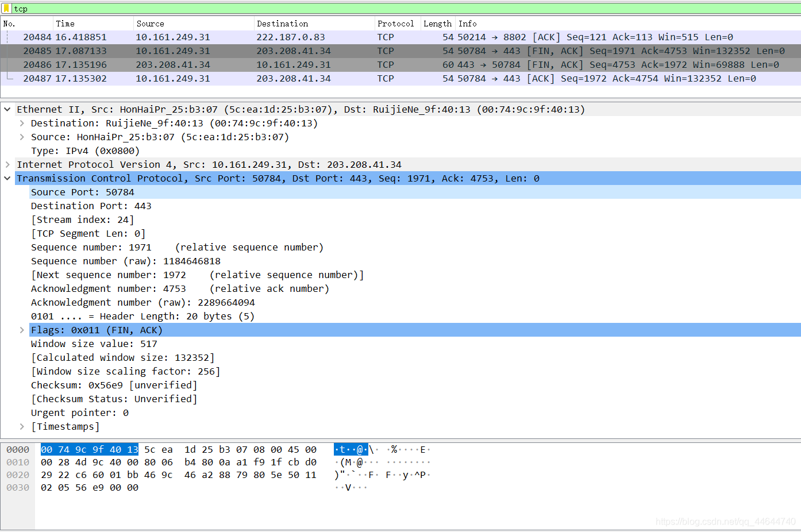Expand the Internet Protocol Version 4 section

tap(7, 164)
